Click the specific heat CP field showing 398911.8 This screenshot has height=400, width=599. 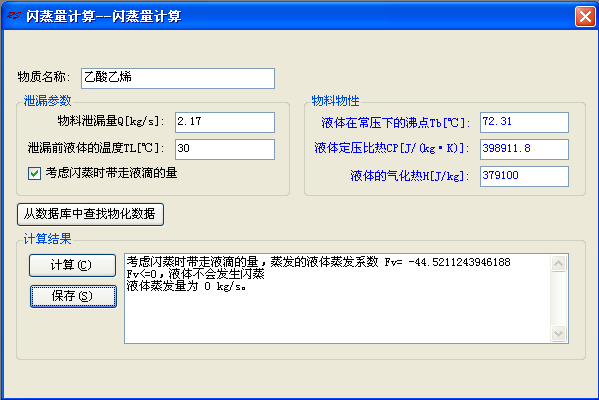[524, 149]
